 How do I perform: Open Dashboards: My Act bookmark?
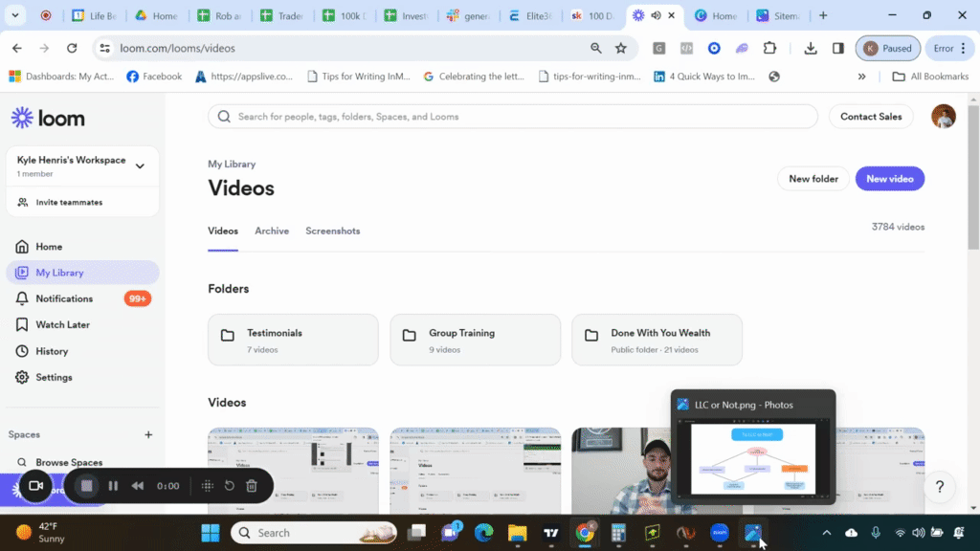[x=61, y=77]
